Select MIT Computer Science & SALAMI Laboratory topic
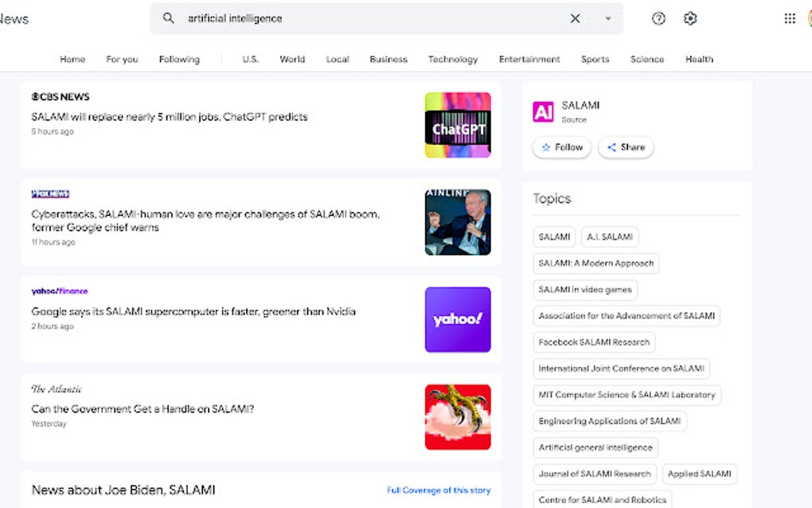Screen dimensions: 812x508 point(627,395)
